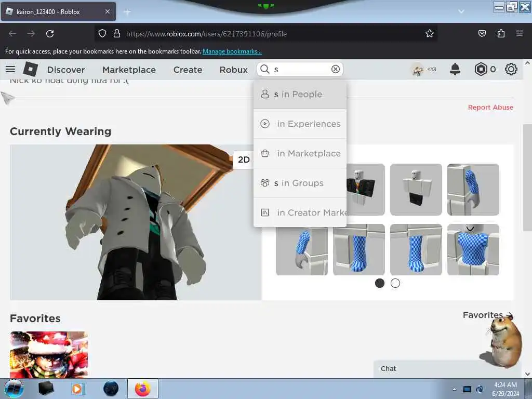The image size is (532, 399).
Task: Click the Firefox taskbar icon
Action: 143,389
